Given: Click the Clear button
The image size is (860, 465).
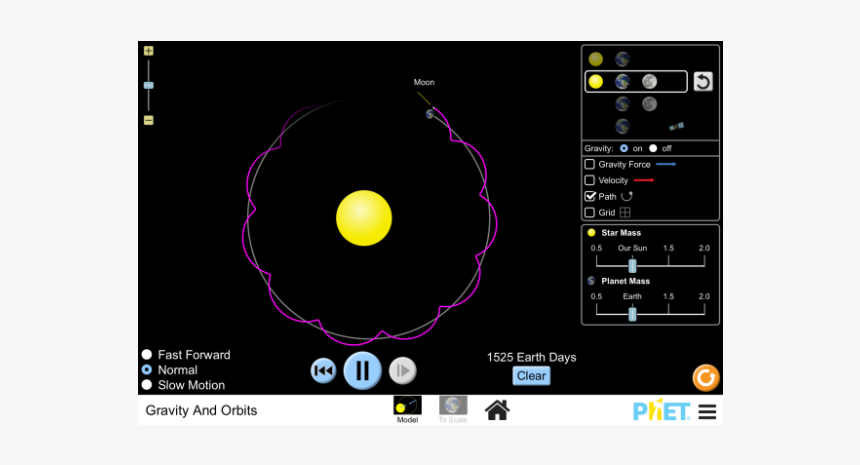Looking at the screenshot, I should [531, 376].
